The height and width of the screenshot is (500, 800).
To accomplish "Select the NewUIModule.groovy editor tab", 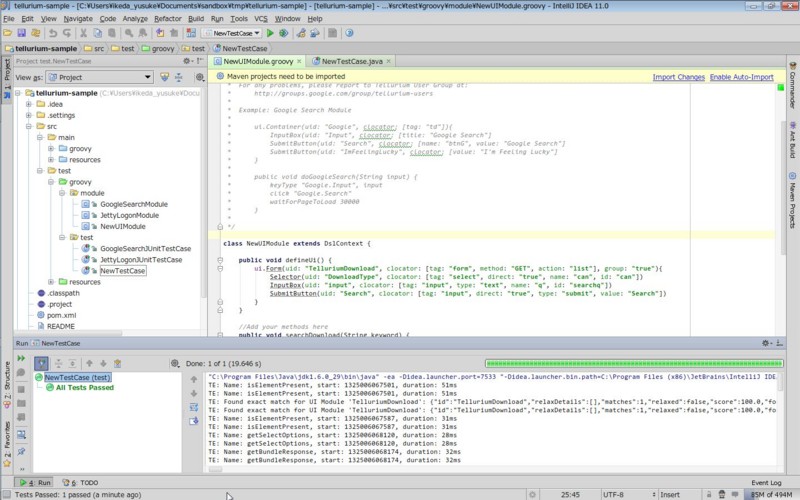I will click(258, 61).
